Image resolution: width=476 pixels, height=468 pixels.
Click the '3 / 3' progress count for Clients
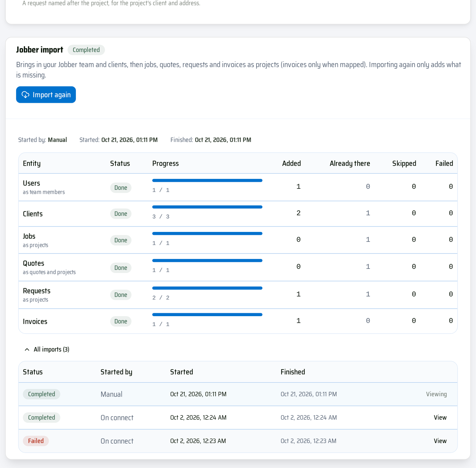(161, 217)
